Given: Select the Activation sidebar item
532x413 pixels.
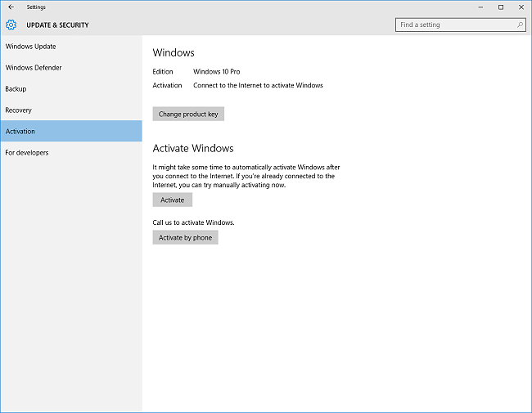Looking at the screenshot, I should [x=20, y=132].
